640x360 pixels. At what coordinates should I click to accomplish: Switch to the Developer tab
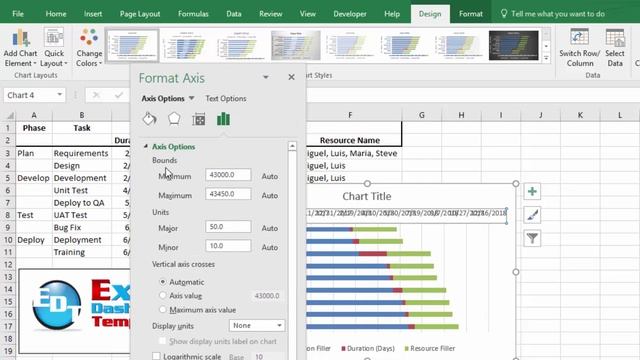[x=350, y=13]
